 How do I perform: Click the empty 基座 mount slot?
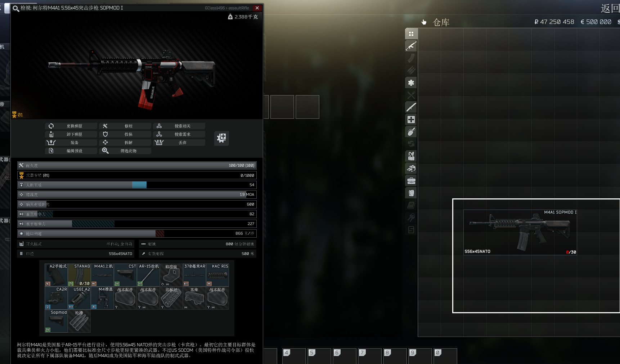point(194,298)
